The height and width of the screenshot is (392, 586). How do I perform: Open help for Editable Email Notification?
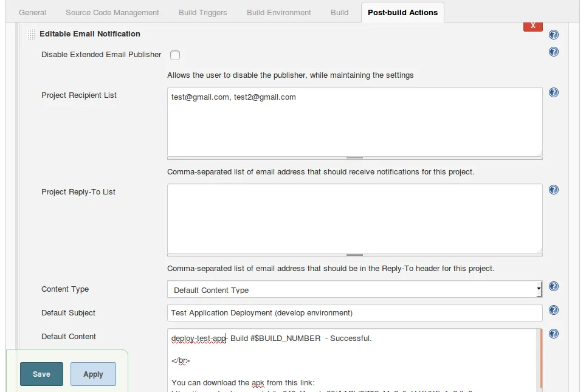tap(554, 35)
